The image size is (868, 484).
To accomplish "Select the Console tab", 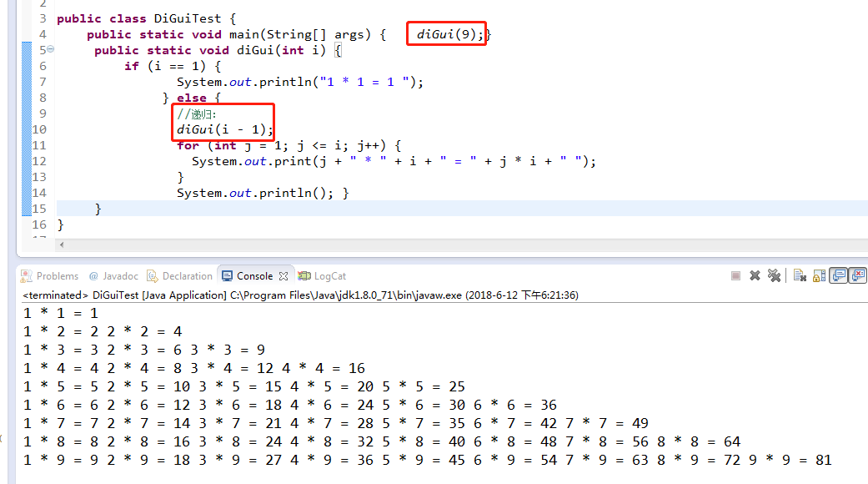I will pyautogui.click(x=254, y=275).
